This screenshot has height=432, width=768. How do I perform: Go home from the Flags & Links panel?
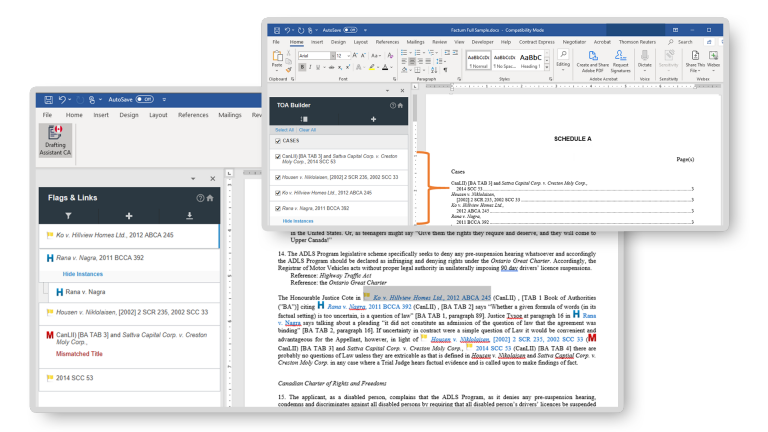[x=210, y=198]
